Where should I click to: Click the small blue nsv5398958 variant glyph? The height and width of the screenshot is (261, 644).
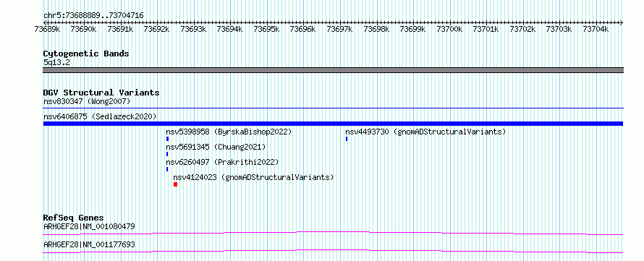[x=167, y=139]
